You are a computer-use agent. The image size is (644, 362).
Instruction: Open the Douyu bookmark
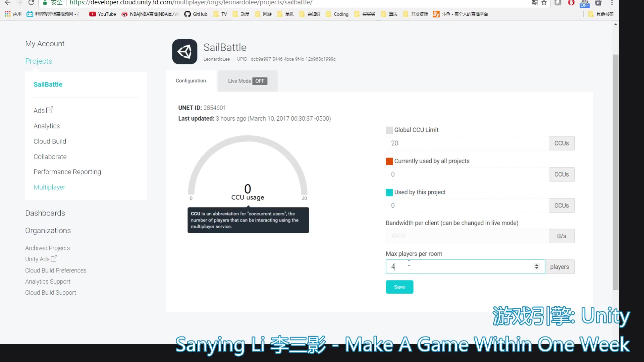[x=461, y=14]
